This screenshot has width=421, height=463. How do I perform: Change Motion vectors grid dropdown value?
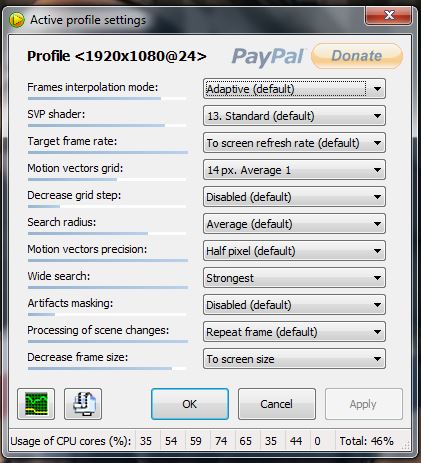click(x=294, y=170)
